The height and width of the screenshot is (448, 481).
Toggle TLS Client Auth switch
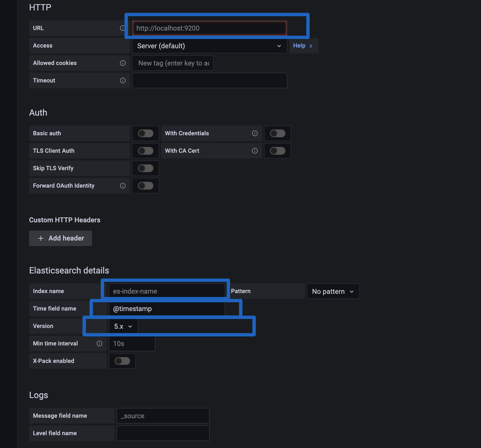[x=145, y=151]
